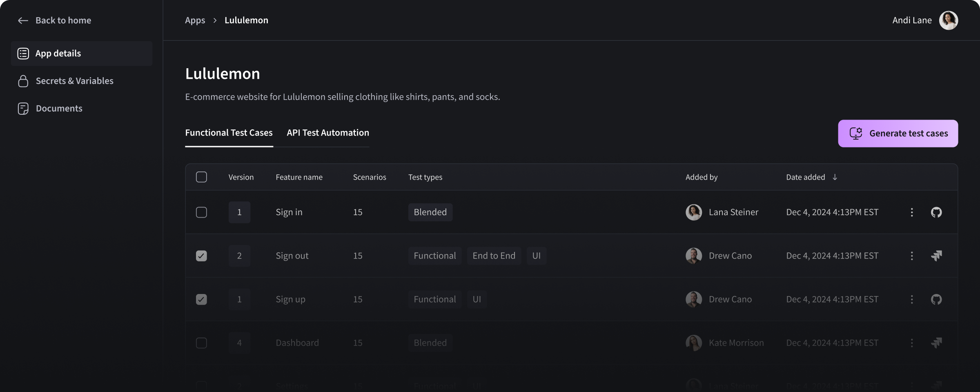Uncheck the Sign out row checkbox
The width and height of the screenshot is (980, 392).
click(201, 256)
